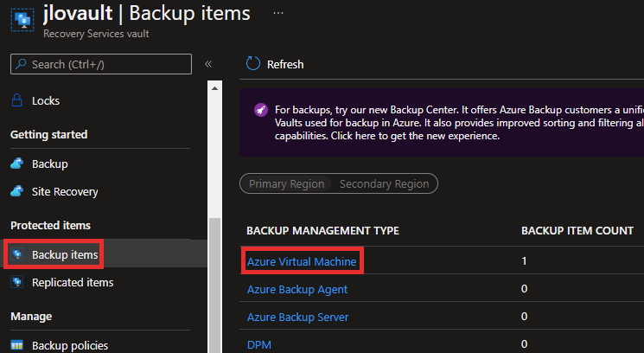Click the jlovault vault icon in header
The height and width of the screenshot is (353, 644).
pos(22,20)
